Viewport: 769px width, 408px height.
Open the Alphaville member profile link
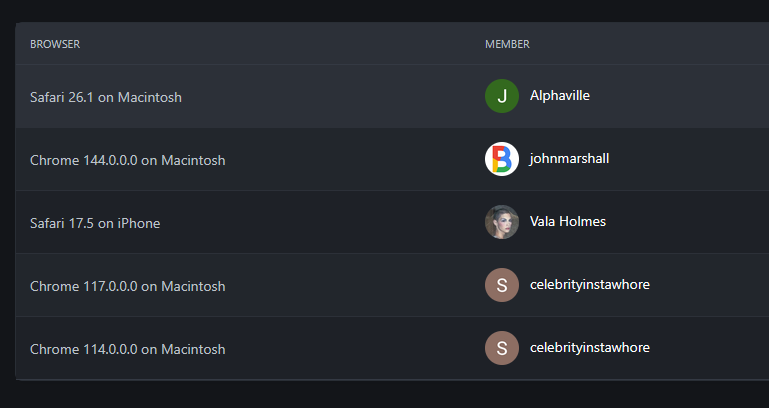[x=560, y=96]
